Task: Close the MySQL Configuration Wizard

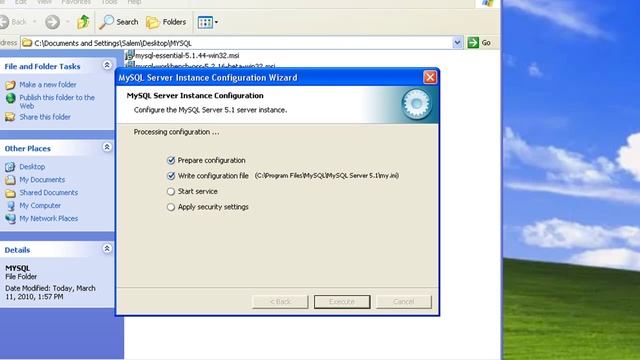Action: [x=430, y=77]
